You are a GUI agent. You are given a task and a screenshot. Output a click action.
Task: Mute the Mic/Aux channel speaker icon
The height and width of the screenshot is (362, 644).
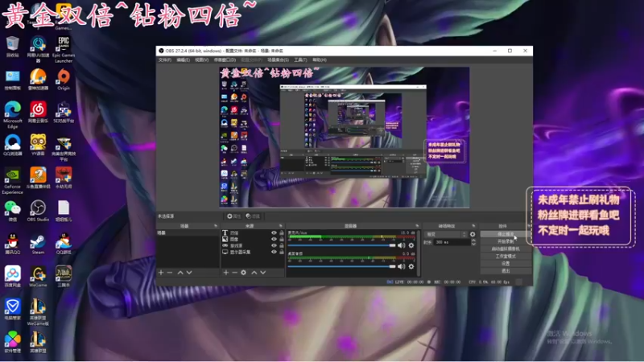(401, 245)
